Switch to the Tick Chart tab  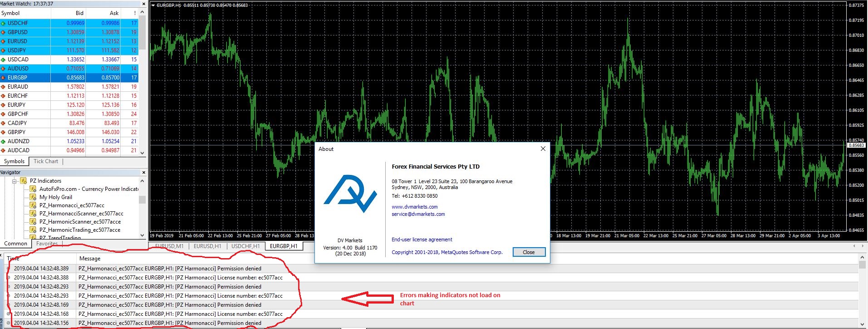pos(46,161)
